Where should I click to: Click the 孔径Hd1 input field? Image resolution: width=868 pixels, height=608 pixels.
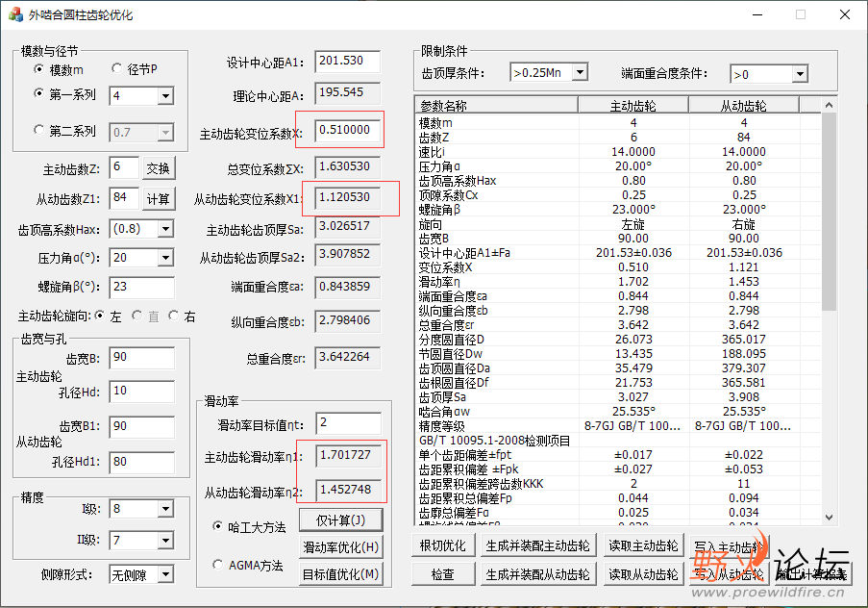click(x=141, y=462)
